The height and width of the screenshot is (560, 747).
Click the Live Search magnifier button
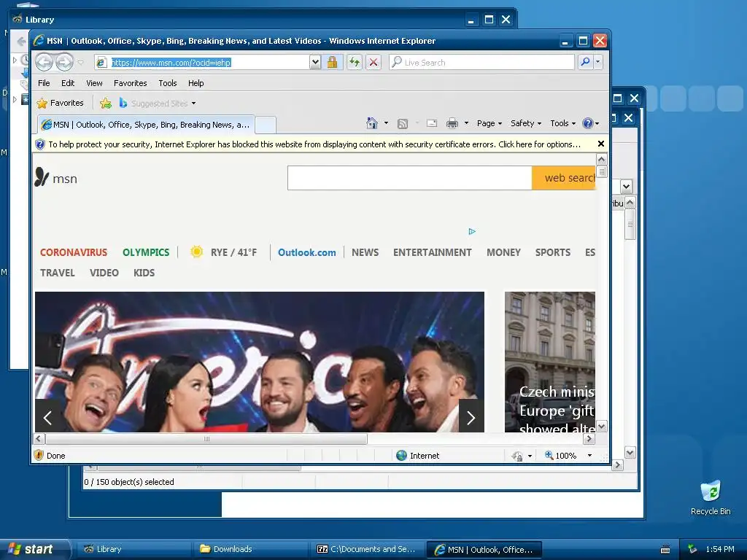(x=585, y=62)
